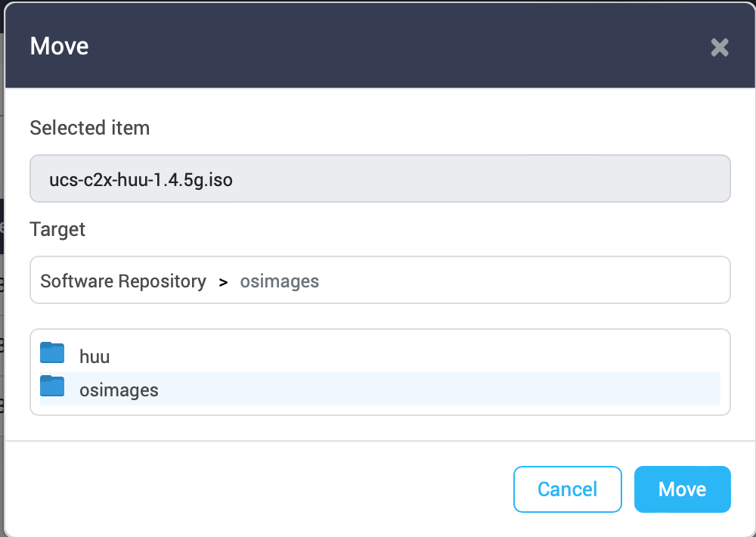This screenshot has width=756, height=537.
Task: Go to Software Repository breadcrumb
Action: pyautogui.click(x=123, y=281)
